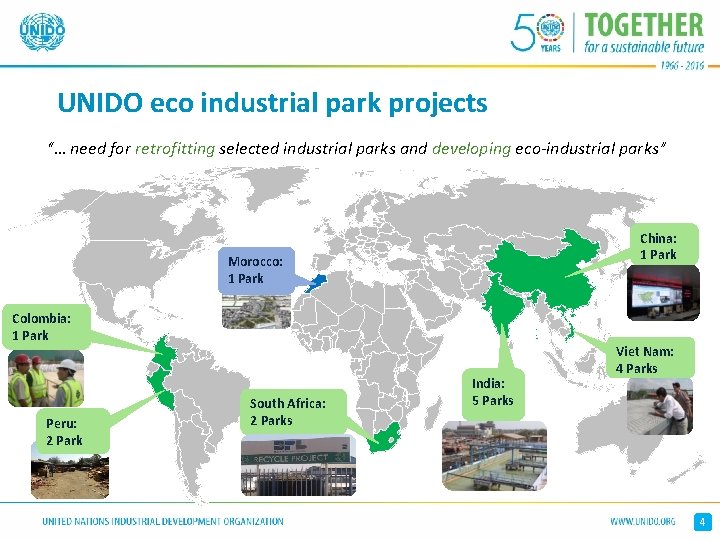This screenshot has height=540, width=720.
Task: Select the TOGETHER for a sustainable future banner
Action: (644, 33)
